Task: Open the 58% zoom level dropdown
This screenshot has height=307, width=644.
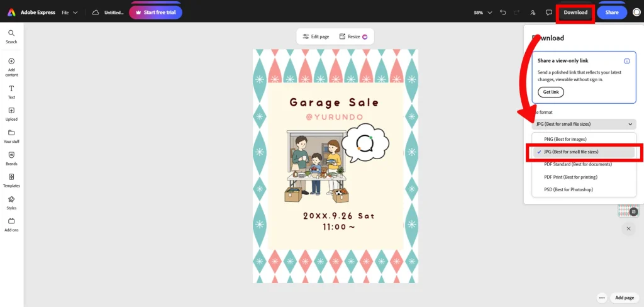Action: coord(483,13)
